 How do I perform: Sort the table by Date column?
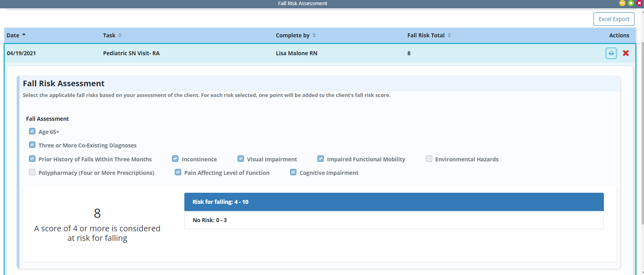click(16, 35)
